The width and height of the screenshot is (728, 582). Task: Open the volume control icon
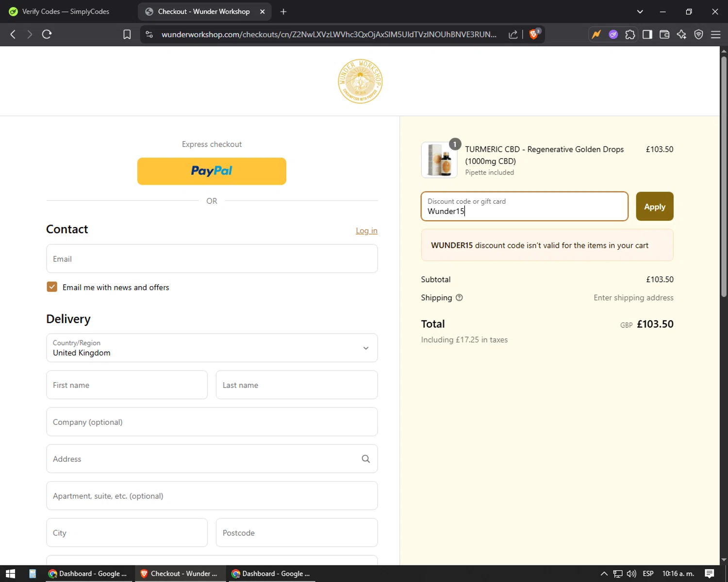[631, 574]
